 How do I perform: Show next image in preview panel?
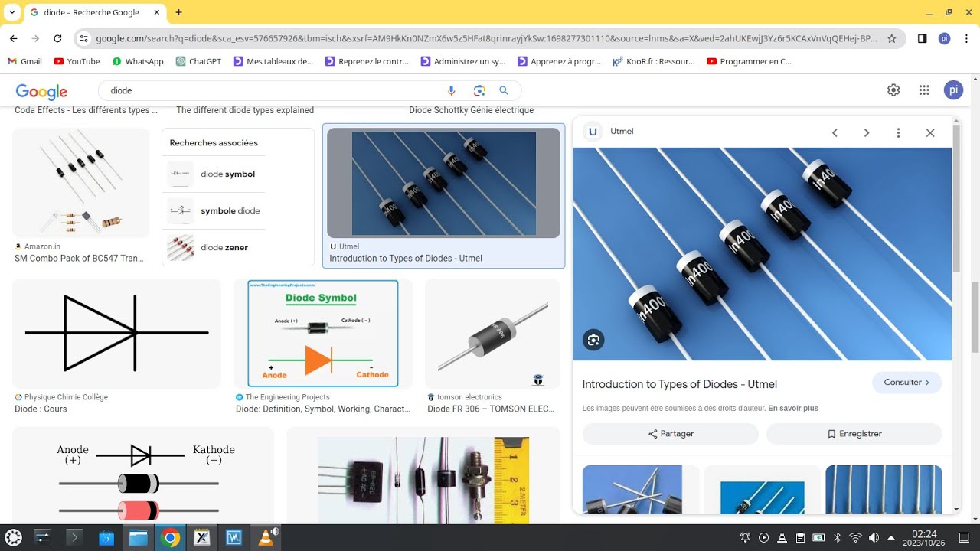tap(867, 132)
